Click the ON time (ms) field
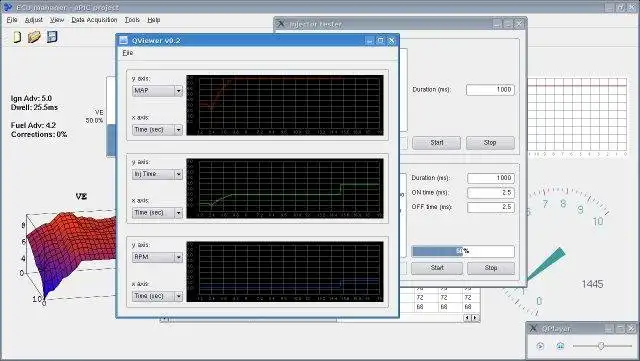 click(x=491, y=192)
